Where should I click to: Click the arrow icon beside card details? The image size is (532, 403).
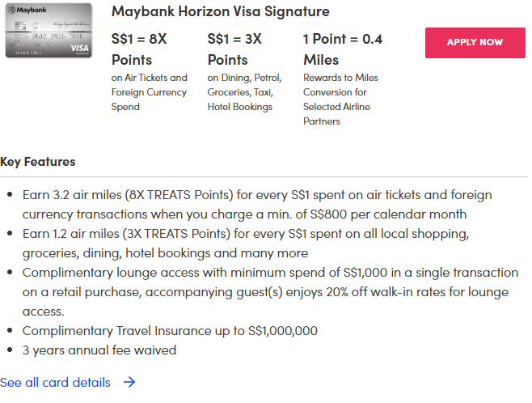point(129,382)
